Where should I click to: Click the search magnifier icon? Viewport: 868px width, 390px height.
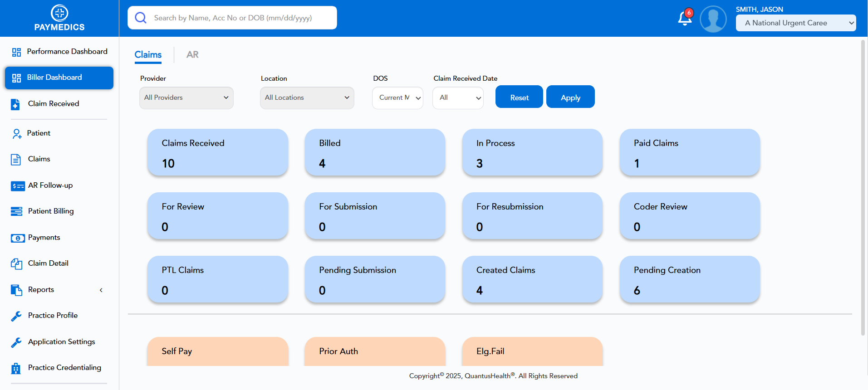141,18
